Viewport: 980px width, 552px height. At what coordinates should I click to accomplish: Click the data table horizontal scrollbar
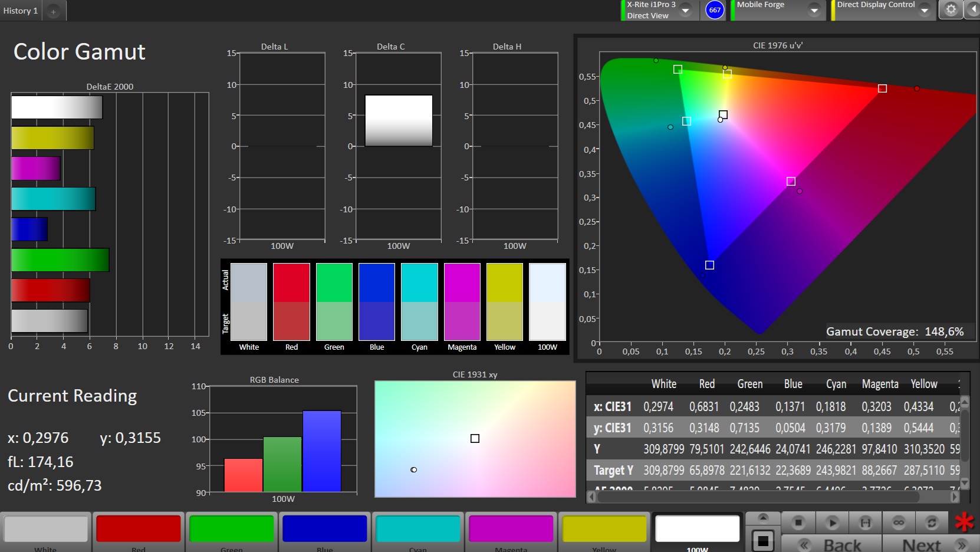[x=774, y=497]
